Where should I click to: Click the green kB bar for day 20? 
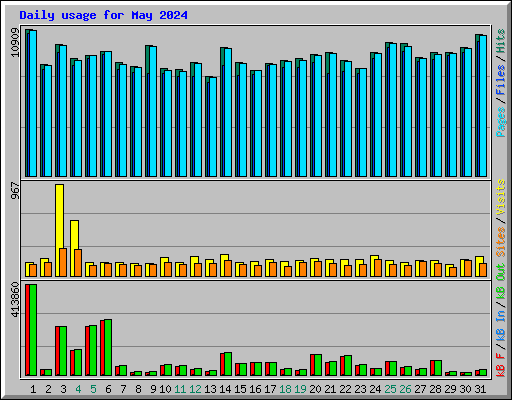[318, 365]
